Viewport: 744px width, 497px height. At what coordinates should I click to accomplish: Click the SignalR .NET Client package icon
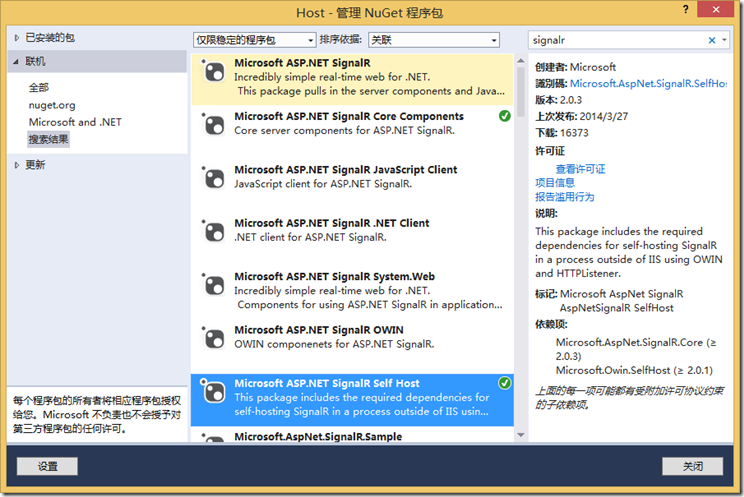(214, 233)
